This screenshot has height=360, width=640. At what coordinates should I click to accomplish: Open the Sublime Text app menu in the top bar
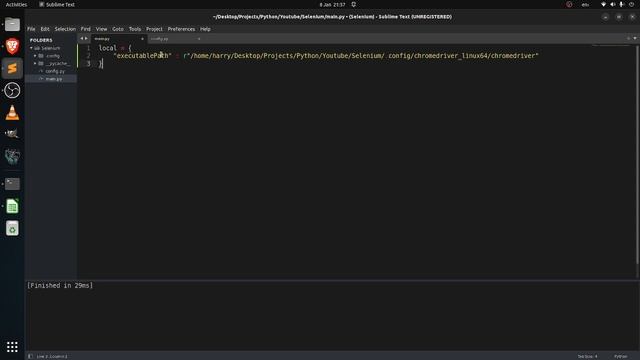click(x=57, y=4)
